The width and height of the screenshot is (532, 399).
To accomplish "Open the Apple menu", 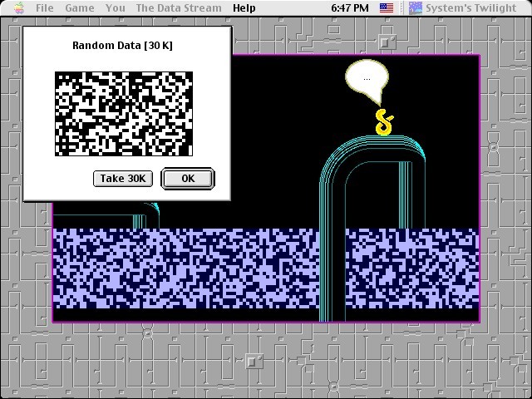I will coord(20,7).
